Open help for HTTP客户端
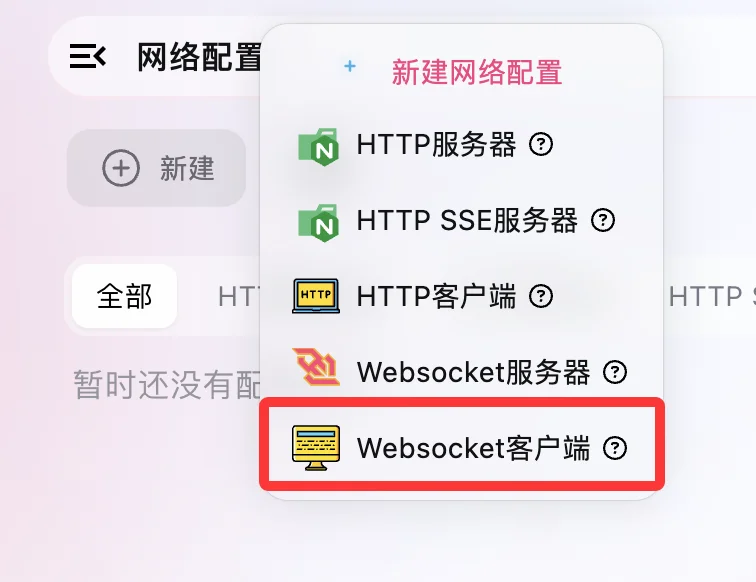This screenshot has width=756, height=582. coord(541,296)
